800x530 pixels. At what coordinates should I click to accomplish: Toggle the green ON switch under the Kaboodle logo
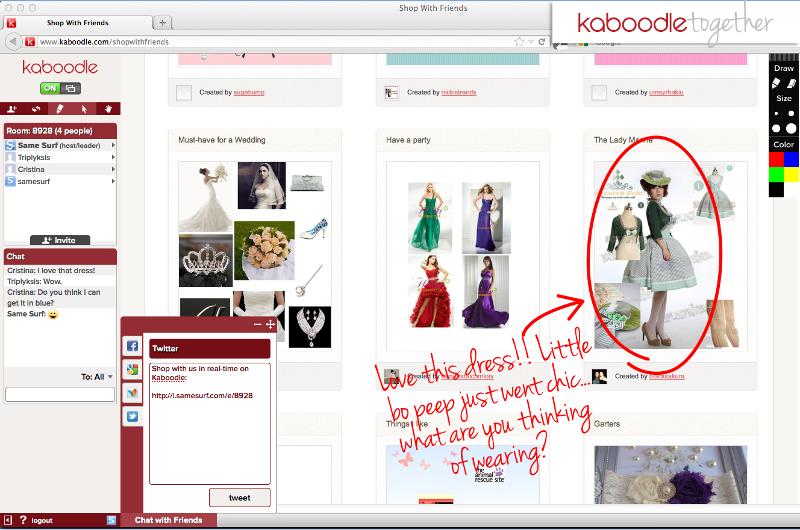[50, 88]
